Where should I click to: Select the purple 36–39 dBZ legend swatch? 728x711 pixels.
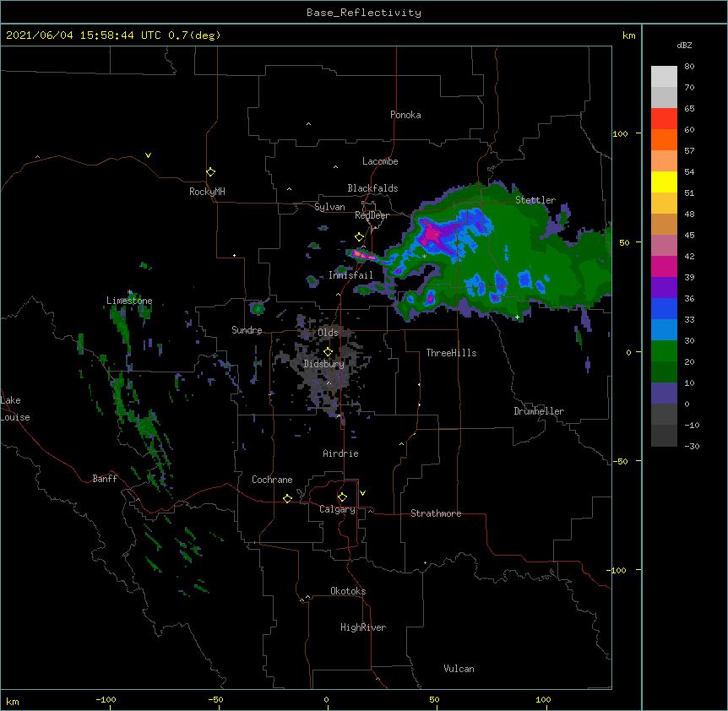tap(664, 287)
